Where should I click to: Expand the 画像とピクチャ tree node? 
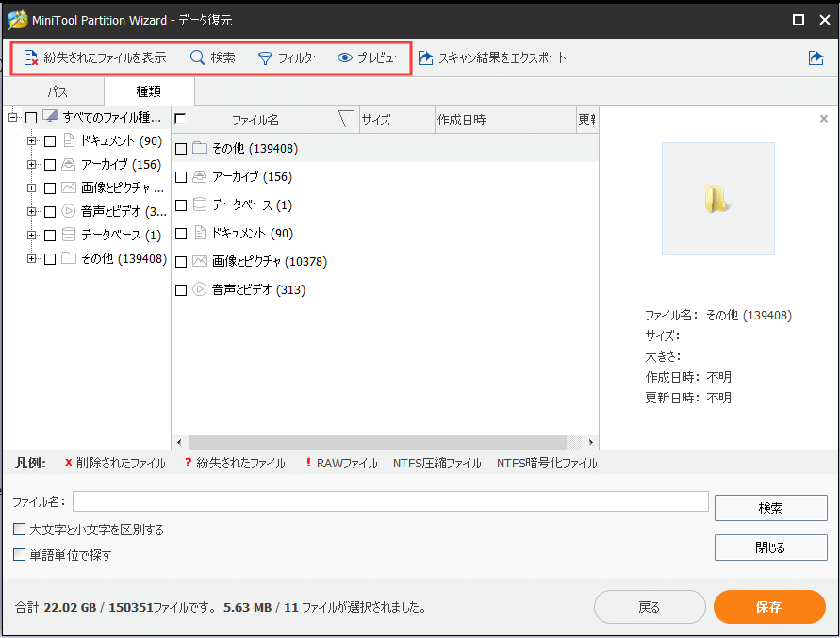coord(30,188)
